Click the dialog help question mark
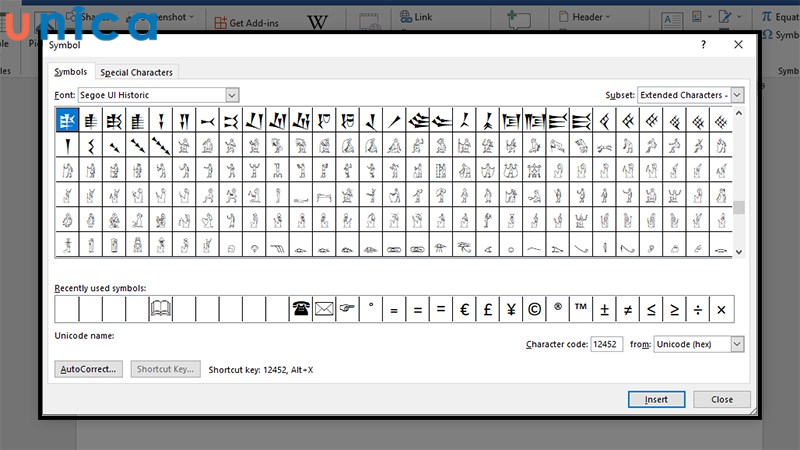 click(704, 44)
